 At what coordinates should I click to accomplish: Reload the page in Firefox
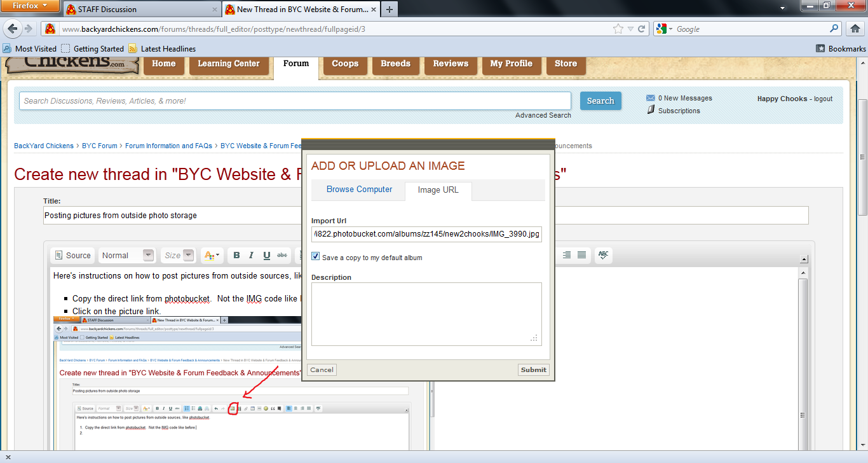click(642, 29)
